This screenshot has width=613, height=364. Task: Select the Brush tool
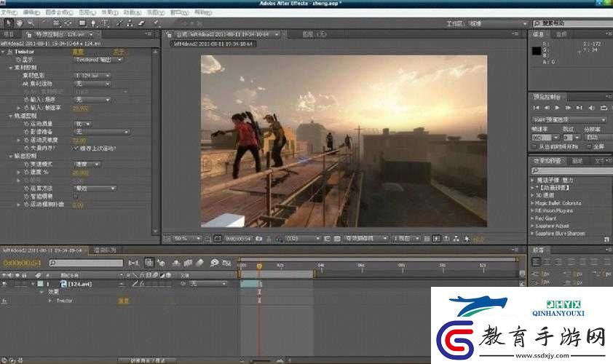(x=119, y=23)
